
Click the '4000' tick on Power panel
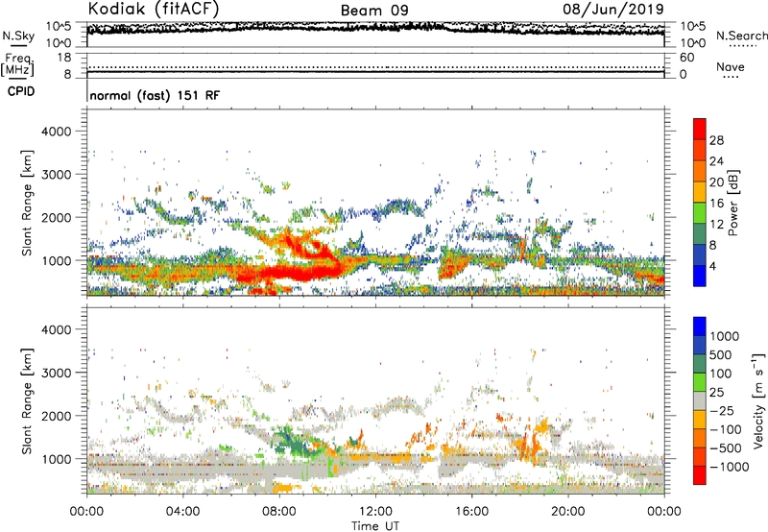pos(57,132)
